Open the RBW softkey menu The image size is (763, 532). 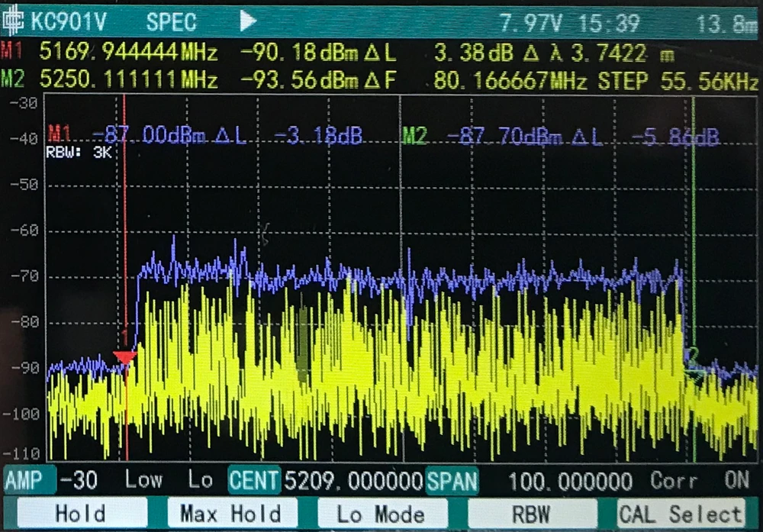(531, 514)
